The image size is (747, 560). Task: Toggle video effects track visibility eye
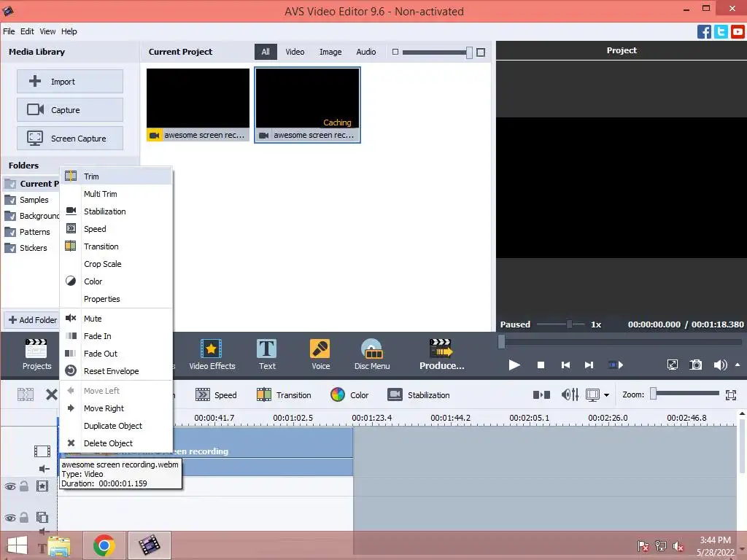tap(10, 486)
